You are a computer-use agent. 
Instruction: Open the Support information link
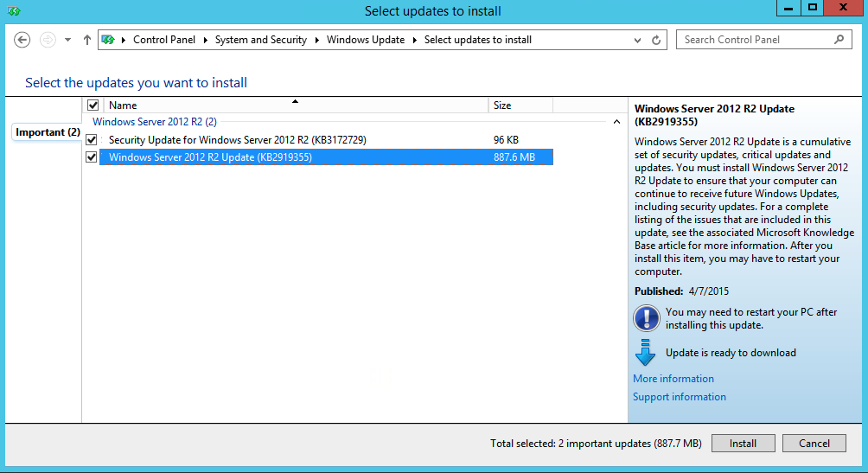coord(680,397)
